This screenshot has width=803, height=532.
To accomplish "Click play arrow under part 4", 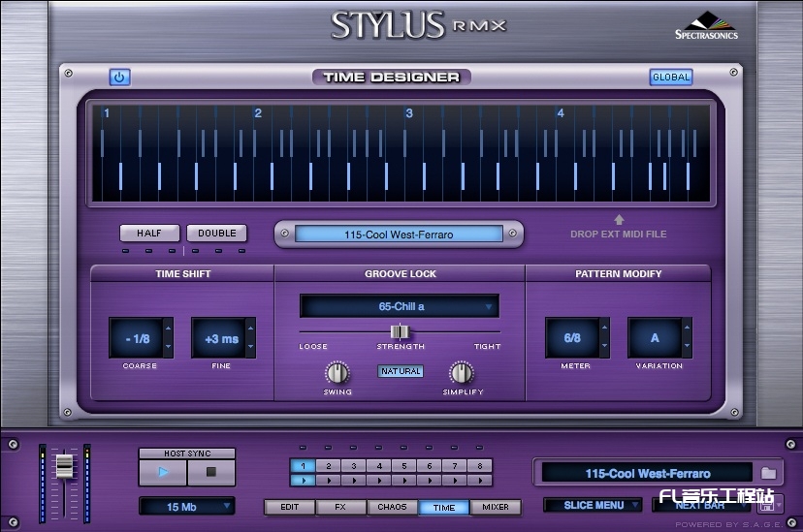I will [379, 481].
